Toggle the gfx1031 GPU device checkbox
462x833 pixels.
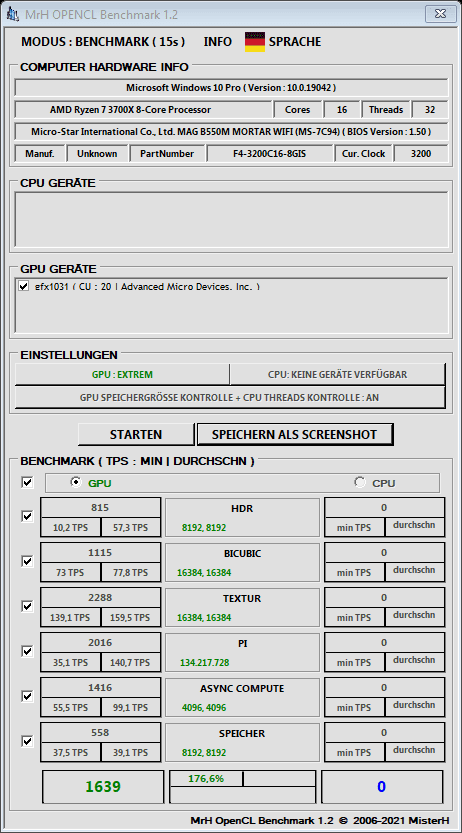click(x=23, y=286)
